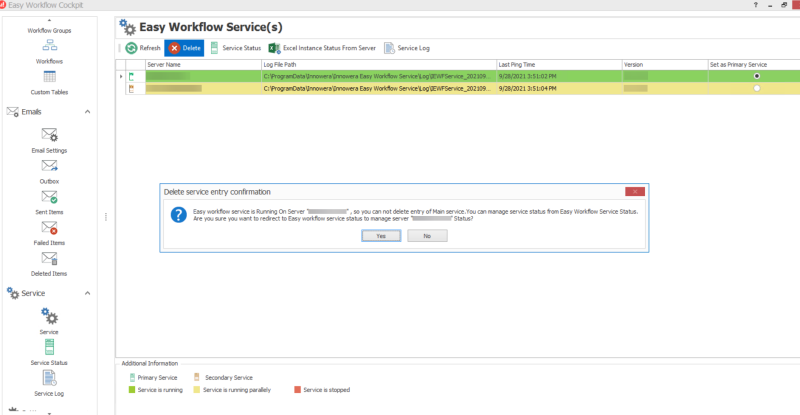Click Excel Instance Status From Server
The height and width of the screenshot is (415, 800).
coord(323,47)
